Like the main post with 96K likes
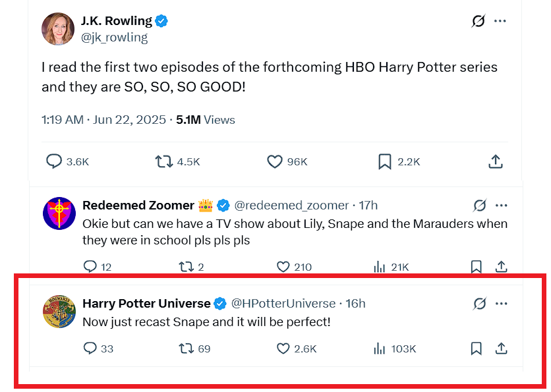The width and height of the screenshot is (551, 392). pos(275,161)
